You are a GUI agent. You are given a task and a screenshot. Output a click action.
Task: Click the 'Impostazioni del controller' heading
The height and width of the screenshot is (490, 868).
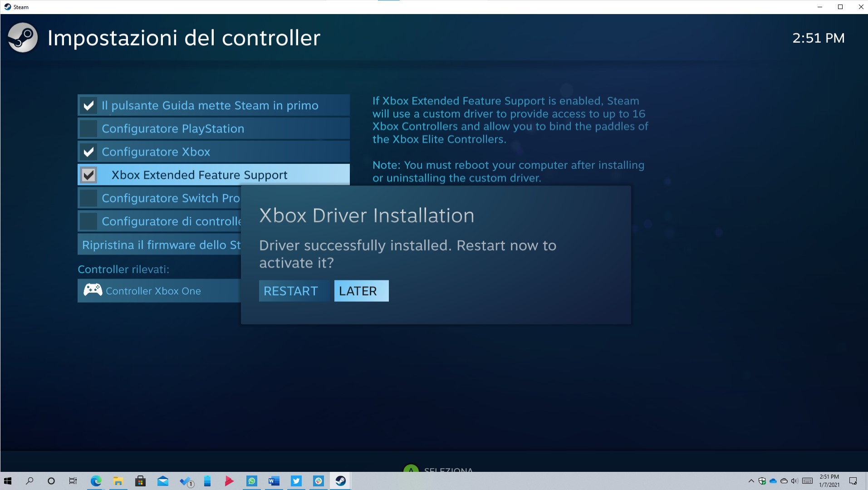(184, 38)
